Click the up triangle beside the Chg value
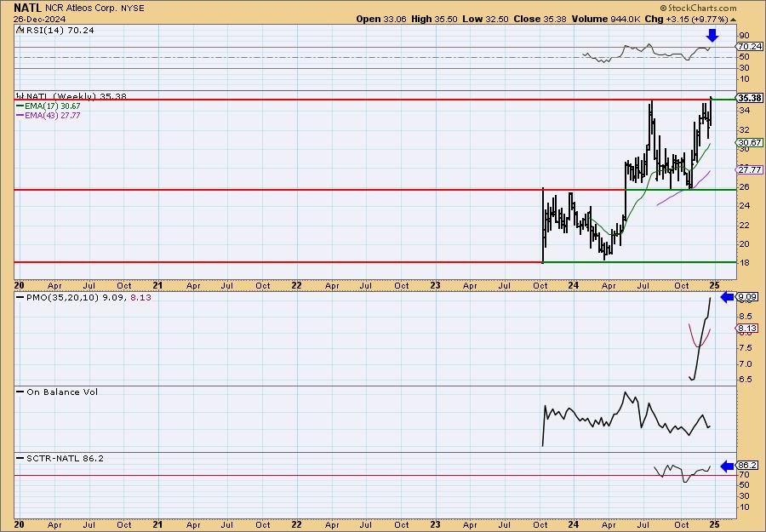This screenshot has width=766, height=532. (x=734, y=20)
